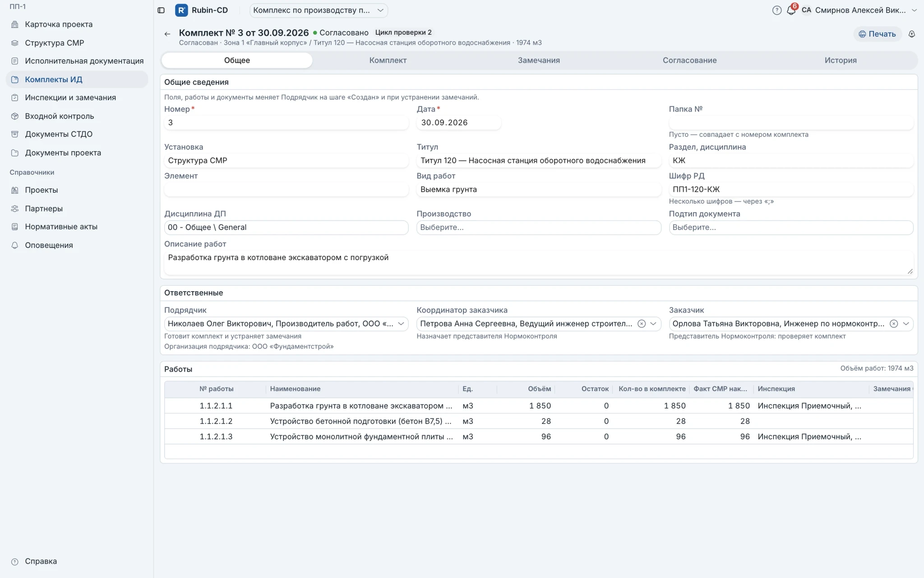Clear the Заказчик field selection
The image size is (924, 578).
[x=893, y=324]
